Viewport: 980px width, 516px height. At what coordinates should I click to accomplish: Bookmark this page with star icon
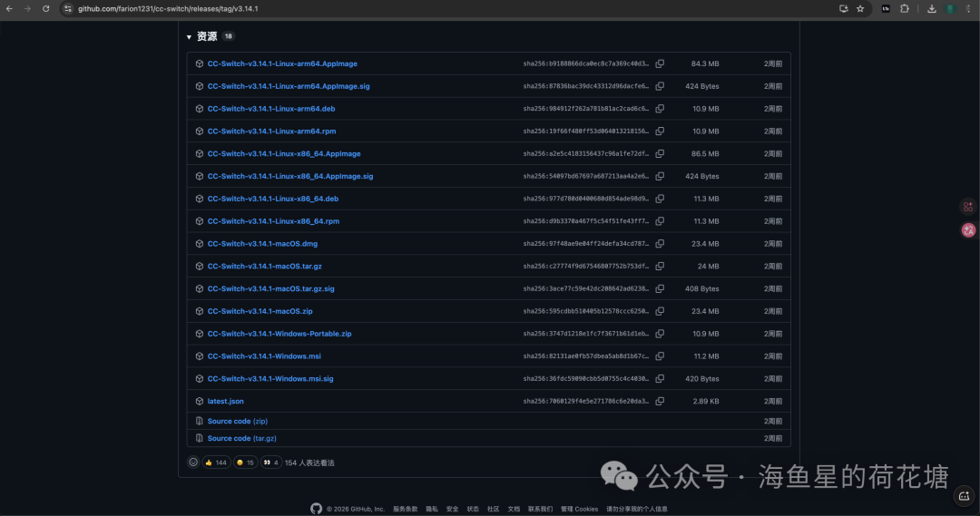click(x=860, y=9)
